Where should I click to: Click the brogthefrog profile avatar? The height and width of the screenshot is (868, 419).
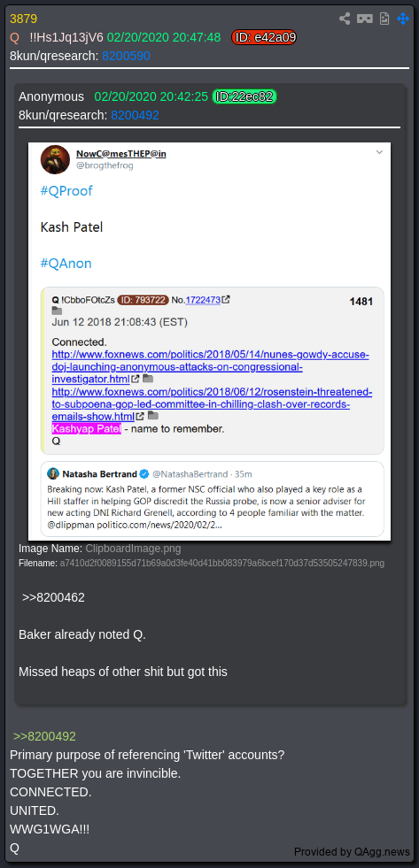(55, 160)
